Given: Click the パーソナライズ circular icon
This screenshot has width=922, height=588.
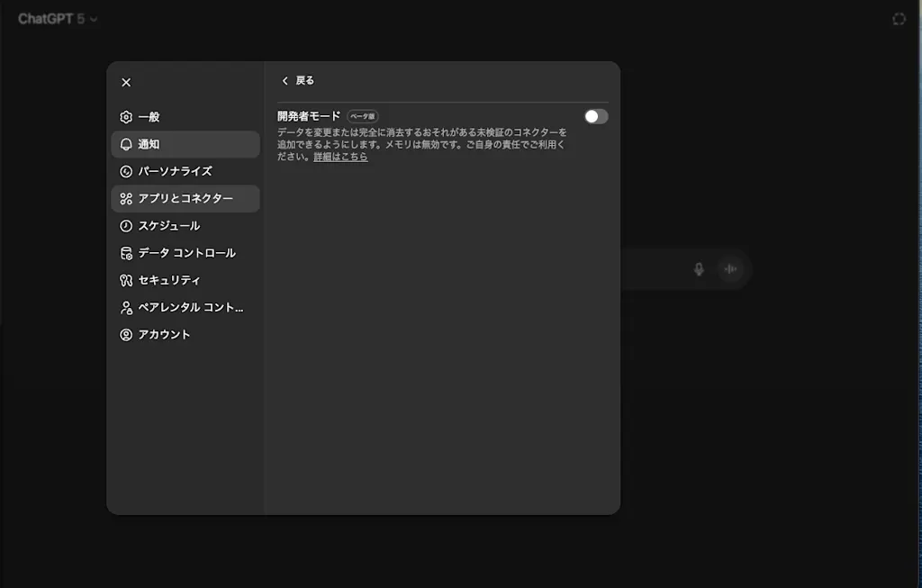Looking at the screenshot, I should click(x=126, y=171).
